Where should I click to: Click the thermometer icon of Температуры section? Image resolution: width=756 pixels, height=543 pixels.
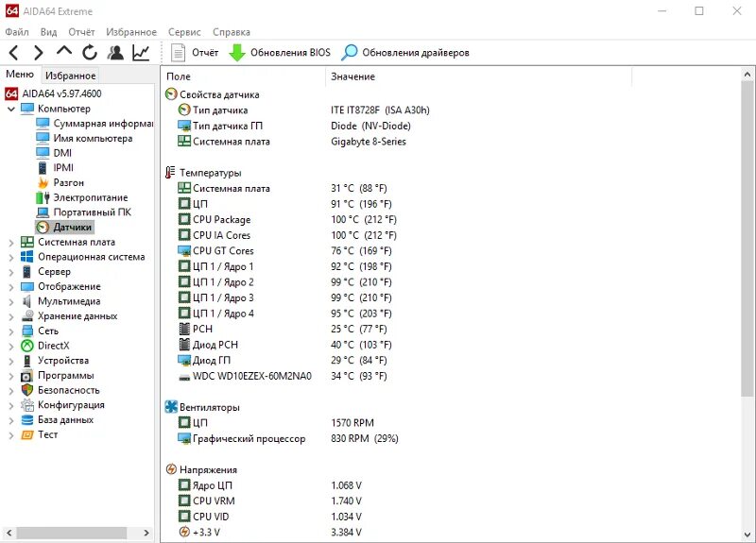click(x=170, y=173)
